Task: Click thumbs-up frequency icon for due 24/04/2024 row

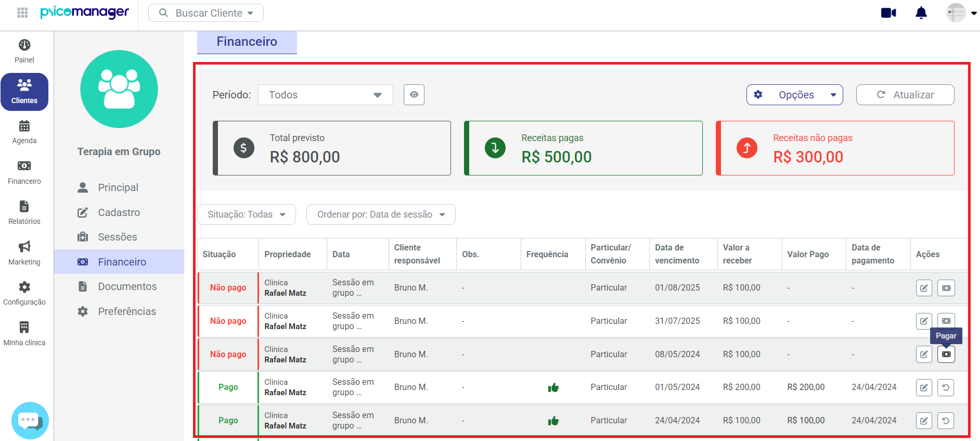Action: (553, 421)
